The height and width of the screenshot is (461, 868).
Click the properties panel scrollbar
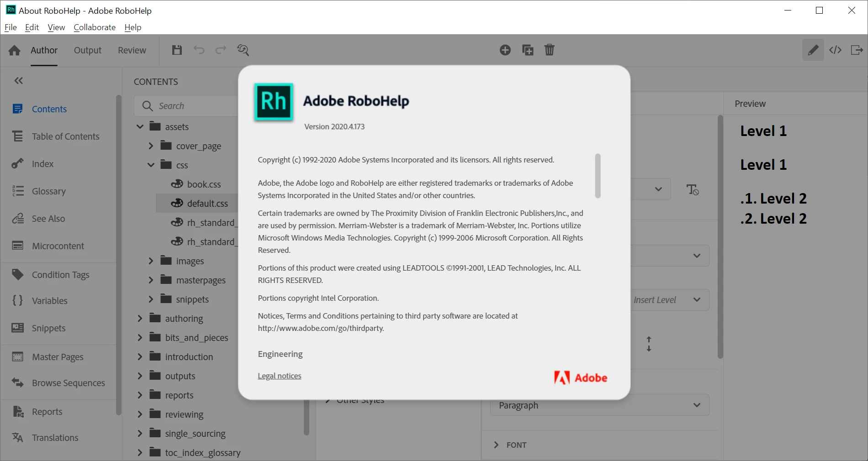tap(720, 237)
